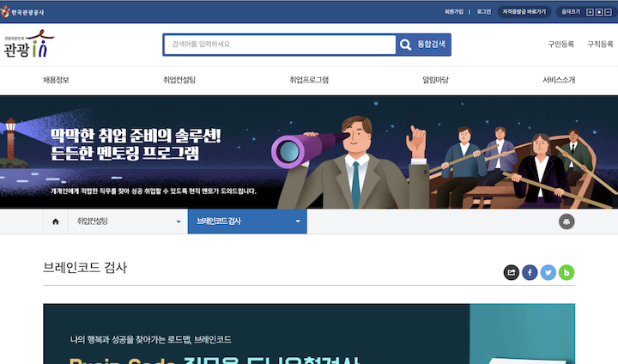This screenshot has width=618, height=364.
Task: Click the 회원가입 link
Action: click(x=454, y=12)
